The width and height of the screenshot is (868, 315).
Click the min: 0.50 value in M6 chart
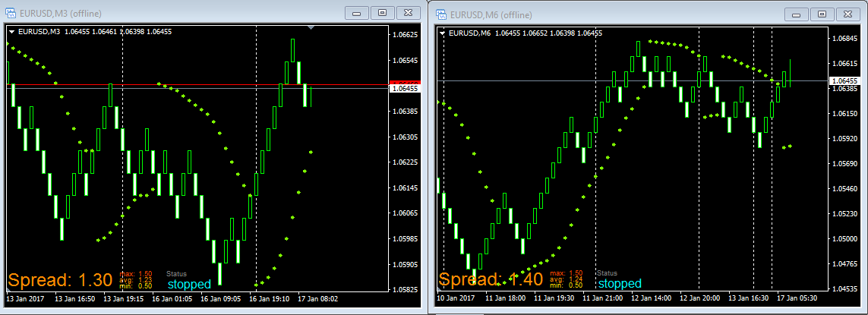click(x=566, y=285)
